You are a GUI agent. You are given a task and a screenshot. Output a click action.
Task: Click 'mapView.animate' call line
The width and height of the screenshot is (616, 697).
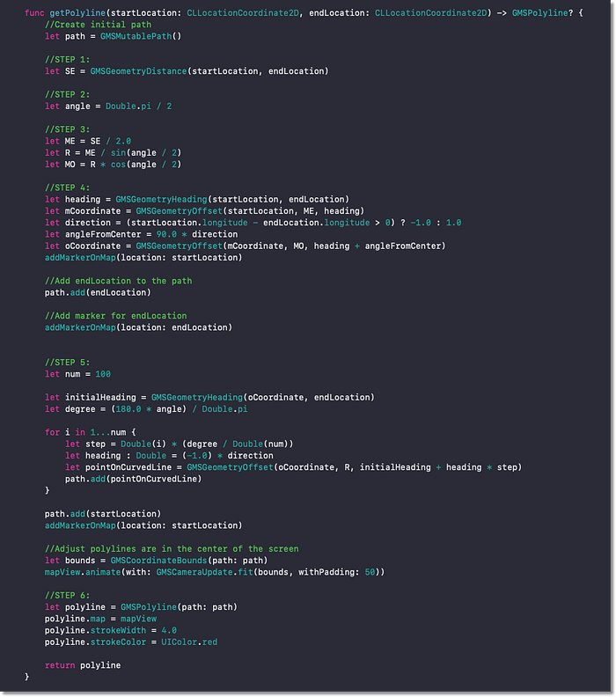[215, 572]
